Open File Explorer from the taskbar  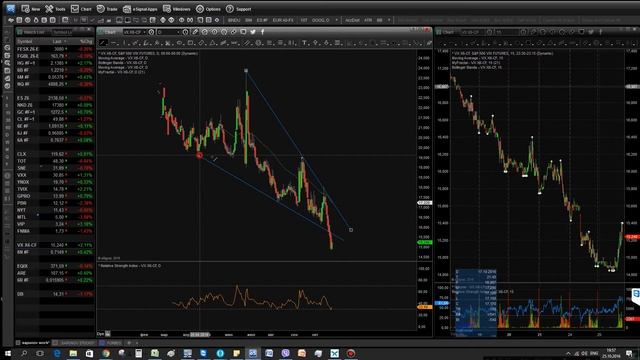click(x=73, y=353)
